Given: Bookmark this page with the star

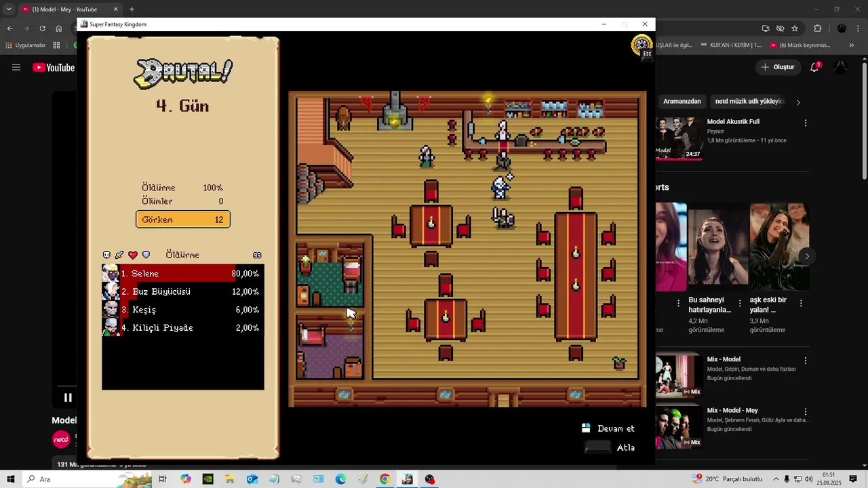Looking at the screenshot, I should pyautogui.click(x=795, y=28).
